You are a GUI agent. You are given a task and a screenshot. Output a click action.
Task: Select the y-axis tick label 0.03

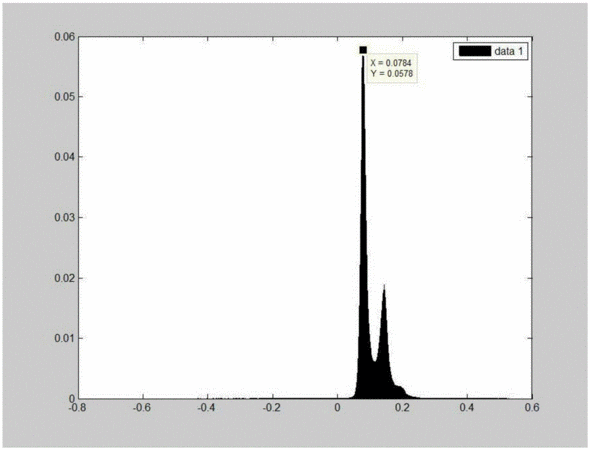[65, 217]
